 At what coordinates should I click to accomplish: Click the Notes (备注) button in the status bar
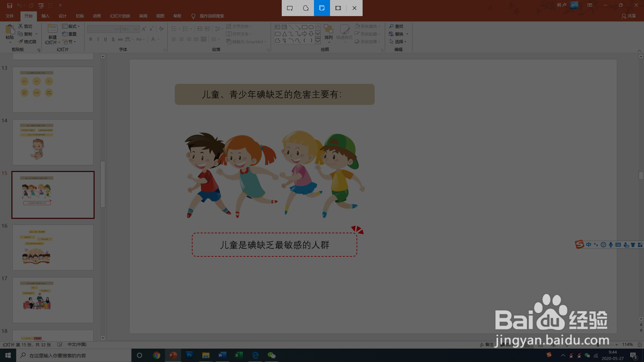pos(486,345)
